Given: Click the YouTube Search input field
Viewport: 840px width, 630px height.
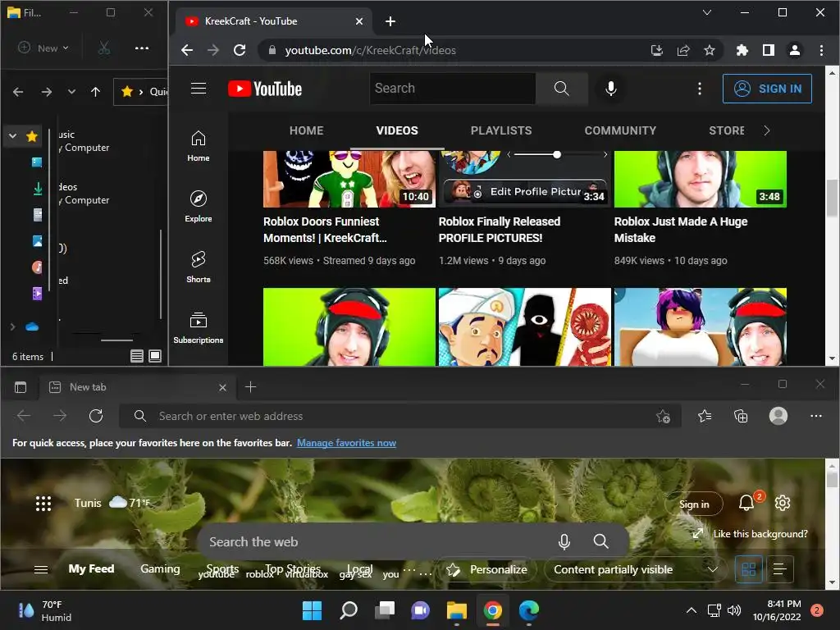Looking at the screenshot, I should pyautogui.click(x=453, y=89).
